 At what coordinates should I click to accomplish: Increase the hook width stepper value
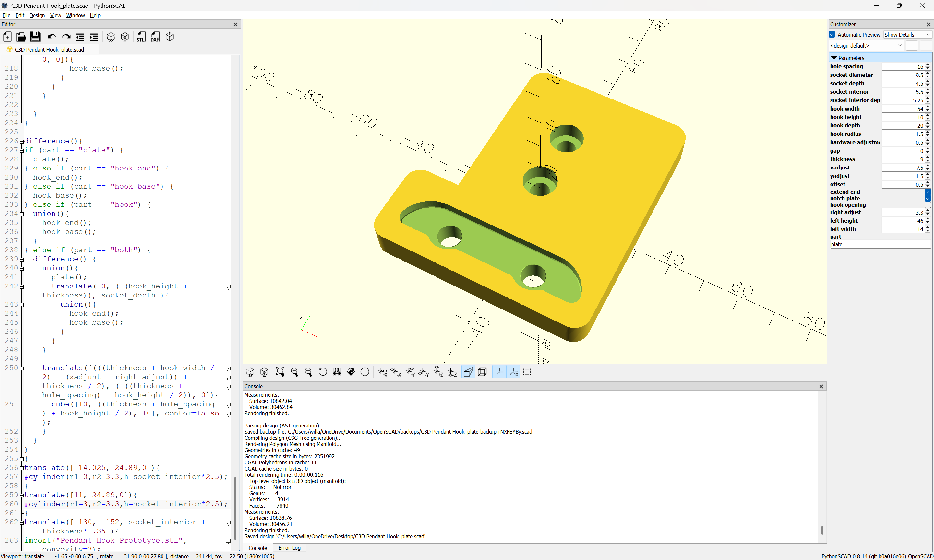tap(928, 107)
